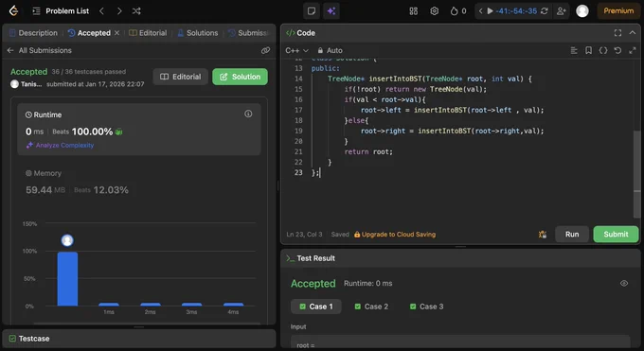This screenshot has width=644, height=351.
Task: Copy the submission link icon
Action: tap(265, 50)
